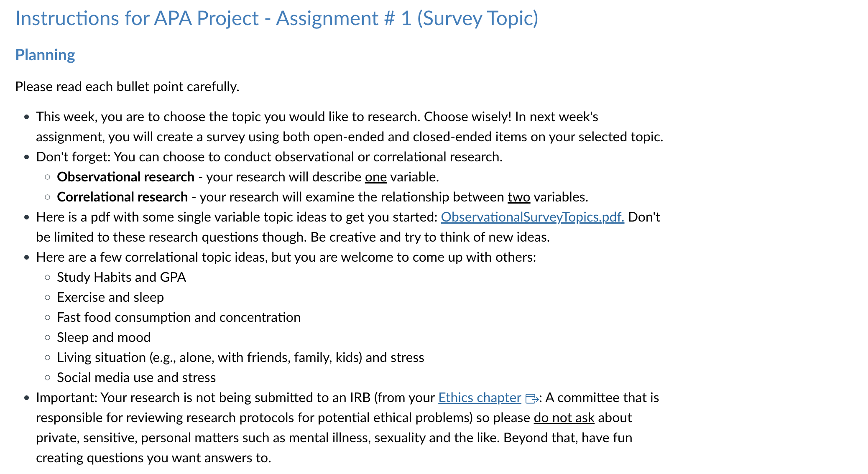The image size is (868, 474).
Task: Click the underlined phrase 'do not ask'
Action: tap(564, 418)
